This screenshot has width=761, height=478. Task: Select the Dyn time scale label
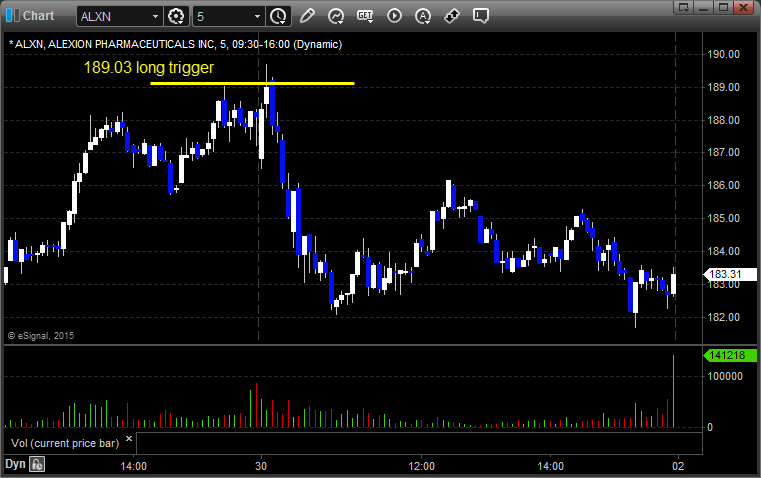point(15,464)
